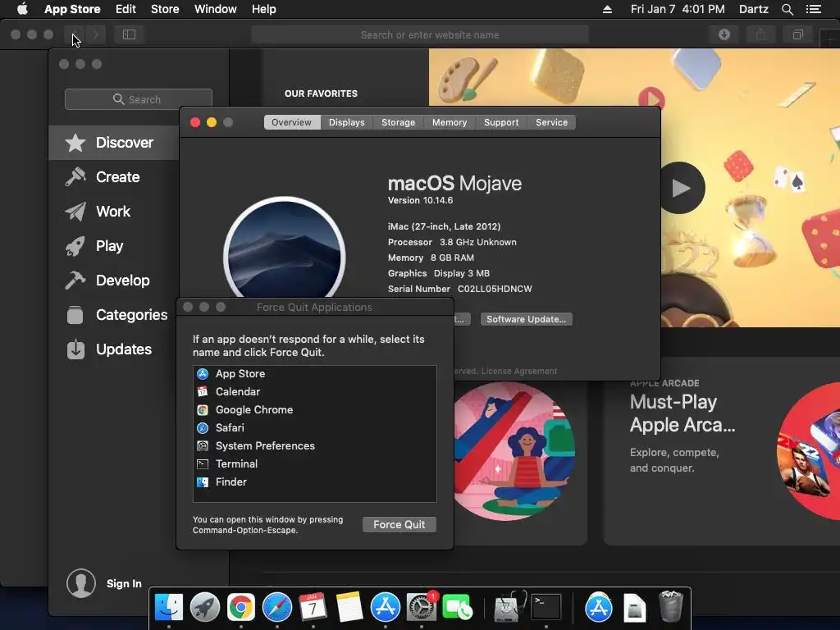Play the featured banner video

tap(680, 188)
